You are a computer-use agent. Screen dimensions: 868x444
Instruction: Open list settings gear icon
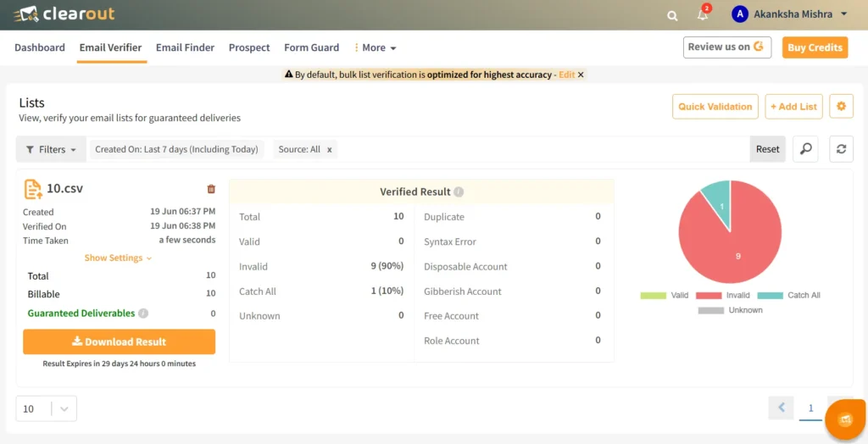point(841,106)
